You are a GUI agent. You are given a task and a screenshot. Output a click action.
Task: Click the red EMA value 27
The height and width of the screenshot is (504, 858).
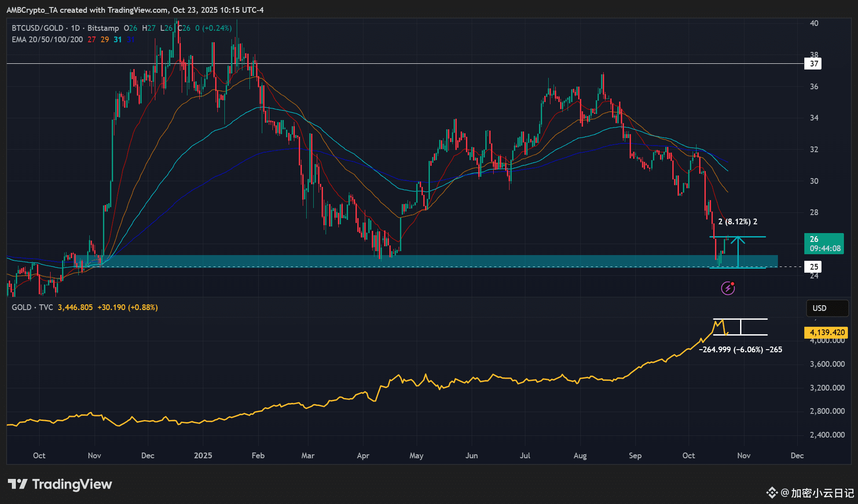pos(92,40)
